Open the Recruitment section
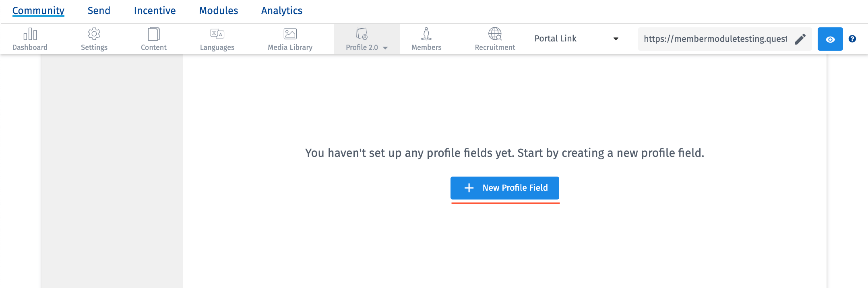 click(494, 39)
